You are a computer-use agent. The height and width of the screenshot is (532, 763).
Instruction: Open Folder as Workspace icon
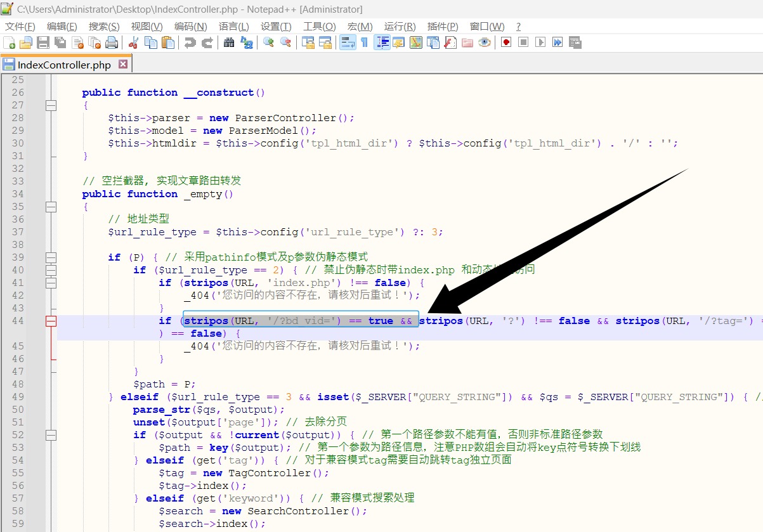pos(467,42)
